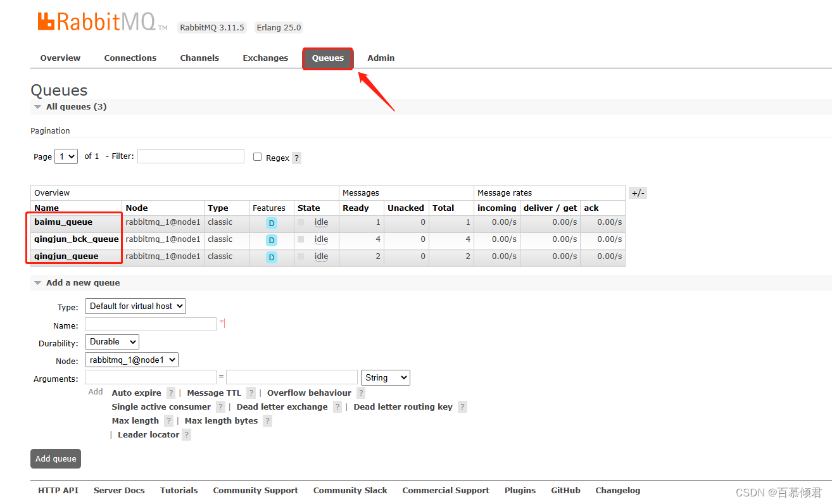Open the Max length help question mark
The width and height of the screenshot is (832, 504).
point(168,421)
